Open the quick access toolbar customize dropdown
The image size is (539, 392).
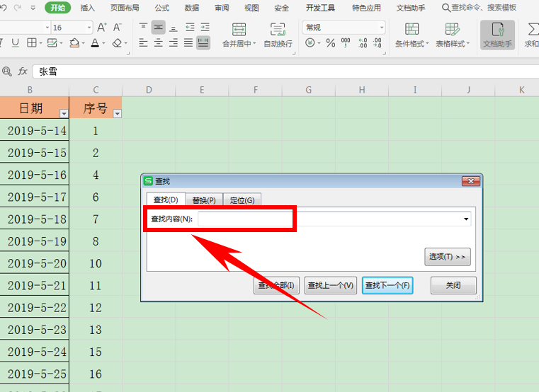33,8
